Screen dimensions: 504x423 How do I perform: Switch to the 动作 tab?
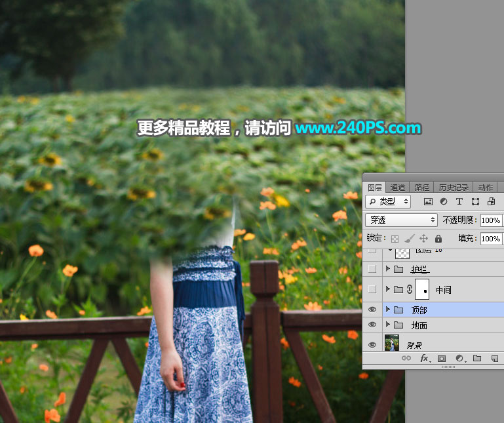[485, 187]
